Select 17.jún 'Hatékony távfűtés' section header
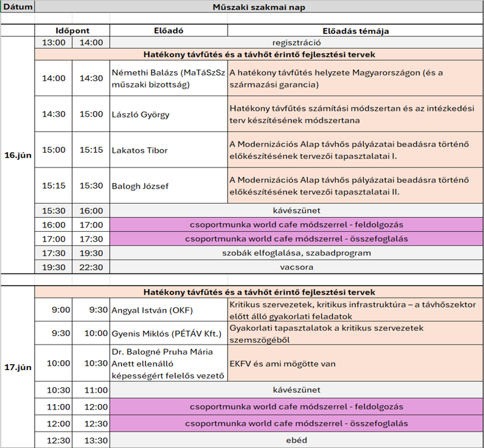 click(259, 292)
